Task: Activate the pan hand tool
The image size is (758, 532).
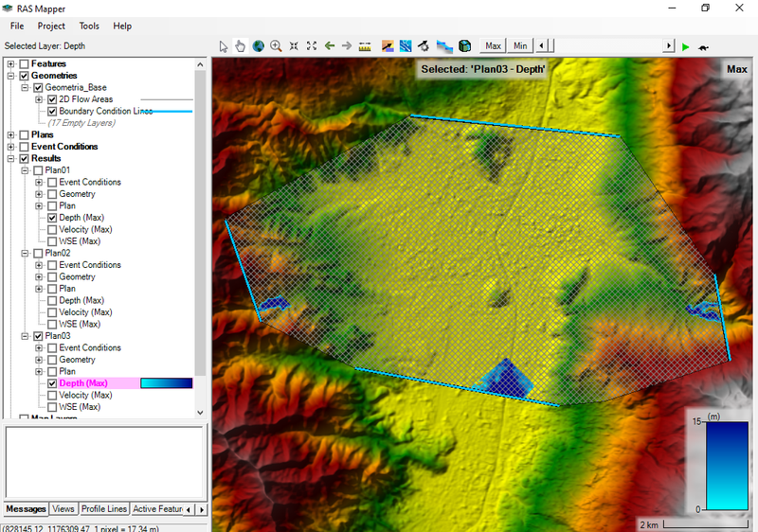Action: [241, 45]
